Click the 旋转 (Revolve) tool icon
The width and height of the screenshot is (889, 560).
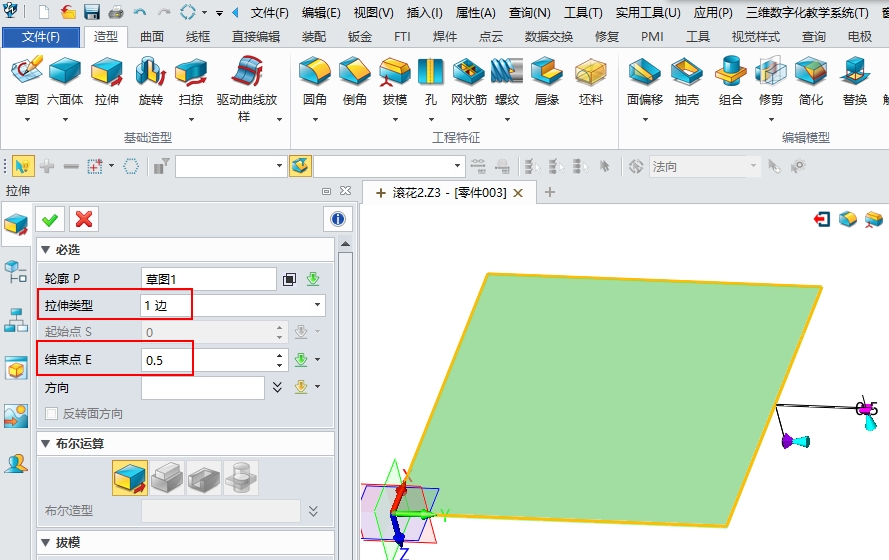pyautogui.click(x=150, y=74)
